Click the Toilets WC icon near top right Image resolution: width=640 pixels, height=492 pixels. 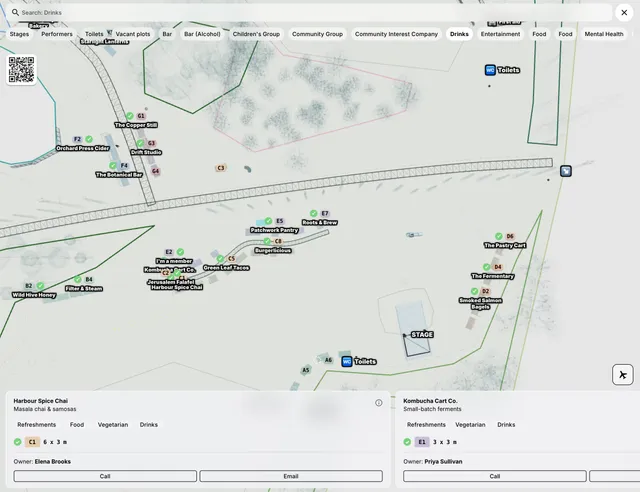pos(490,70)
